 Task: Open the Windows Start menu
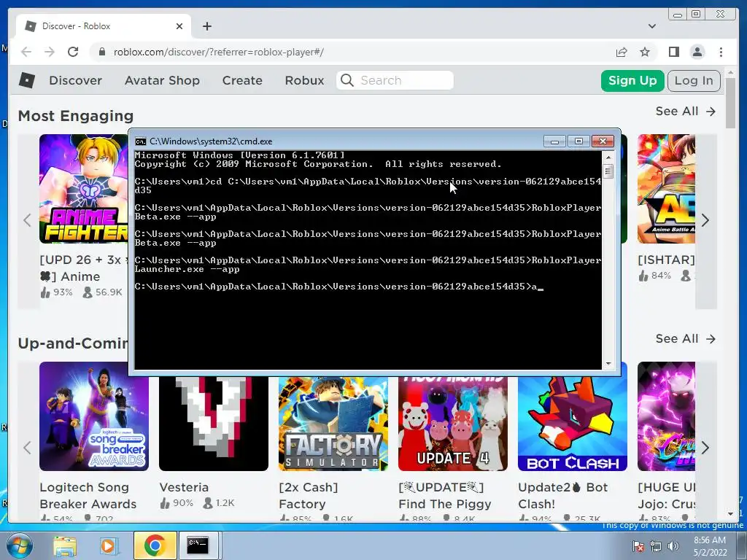[x=20, y=545]
